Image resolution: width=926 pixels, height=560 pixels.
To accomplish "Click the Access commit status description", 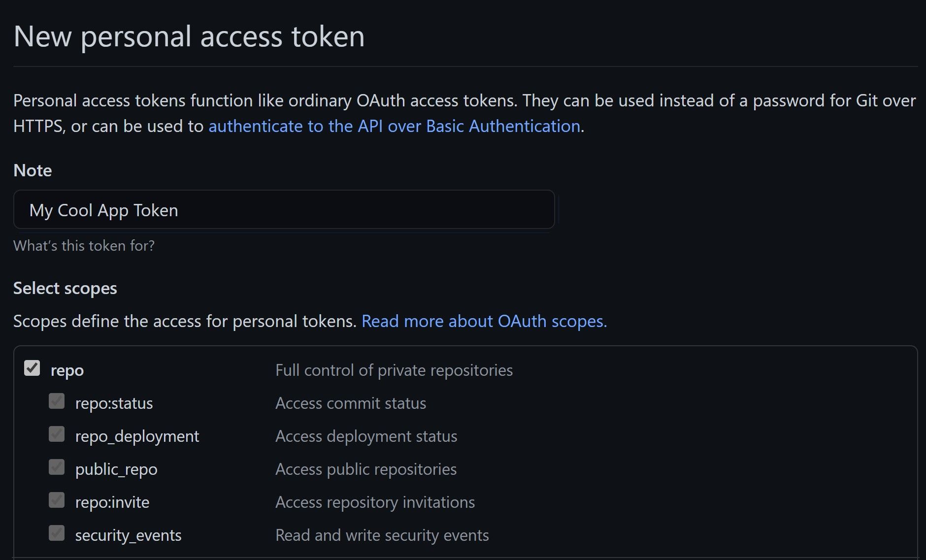I will coord(351,403).
